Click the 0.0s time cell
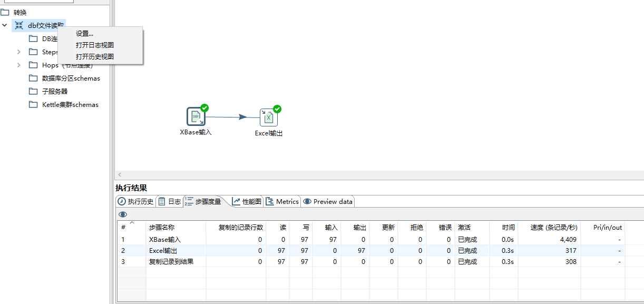This screenshot has height=304, width=644. click(508, 239)
